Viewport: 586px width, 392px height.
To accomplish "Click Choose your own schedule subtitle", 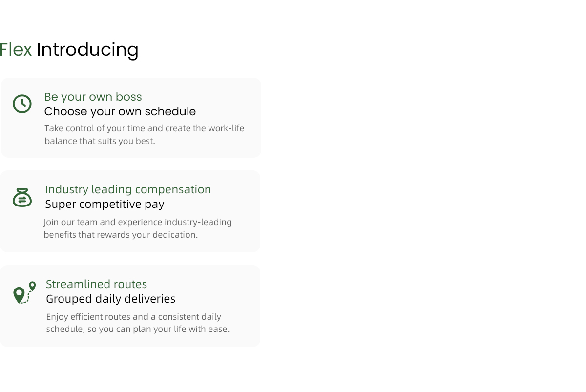I will [120, 111].
